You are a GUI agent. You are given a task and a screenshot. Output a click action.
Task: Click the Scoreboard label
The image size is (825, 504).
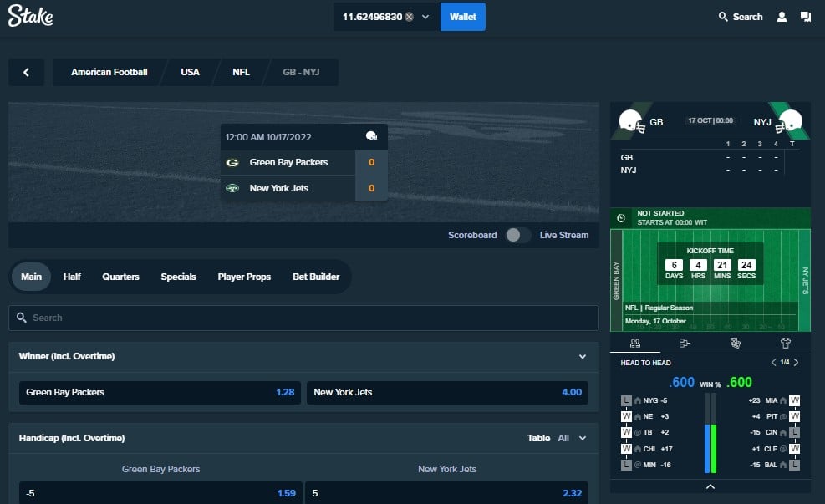472,235
